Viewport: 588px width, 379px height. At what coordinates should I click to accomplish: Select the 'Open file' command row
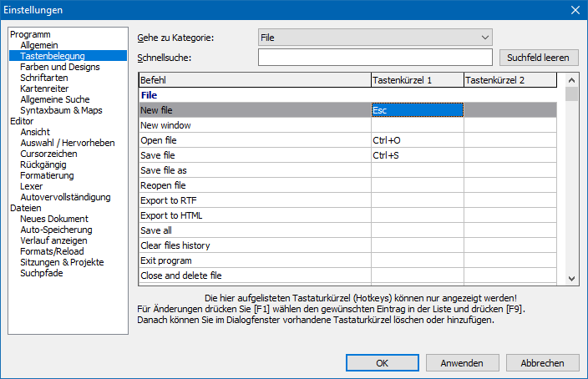(x=254, y=140)
